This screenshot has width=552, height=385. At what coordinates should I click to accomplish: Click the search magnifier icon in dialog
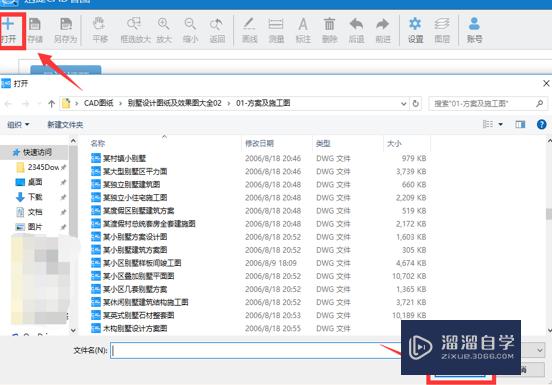539,103
